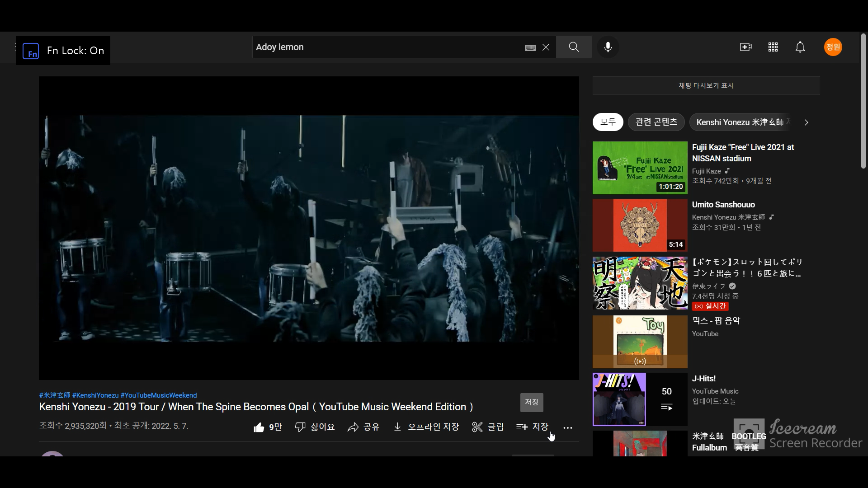Clear search text with X icon
The width and height of the screenshot is (868, 488).
[546, 47]
